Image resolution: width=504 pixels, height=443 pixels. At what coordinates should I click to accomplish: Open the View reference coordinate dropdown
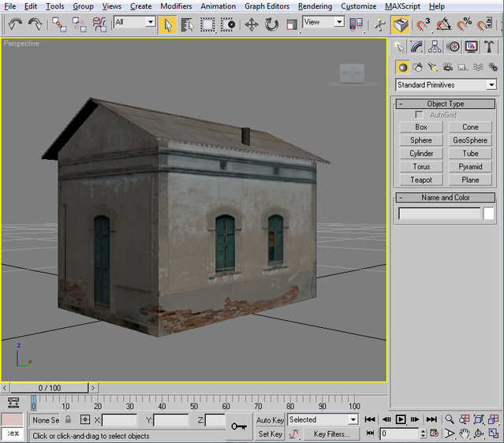(x=323, y=23)
